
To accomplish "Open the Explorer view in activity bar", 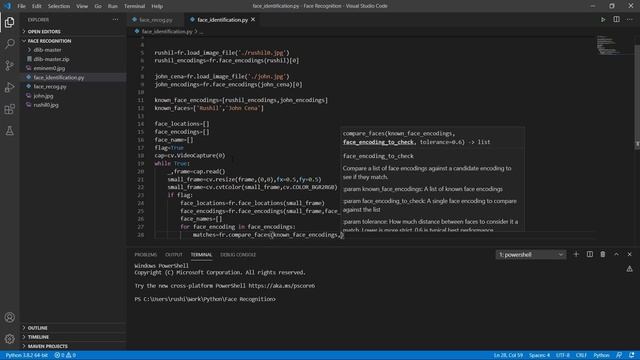I will (x=9, y=22).
